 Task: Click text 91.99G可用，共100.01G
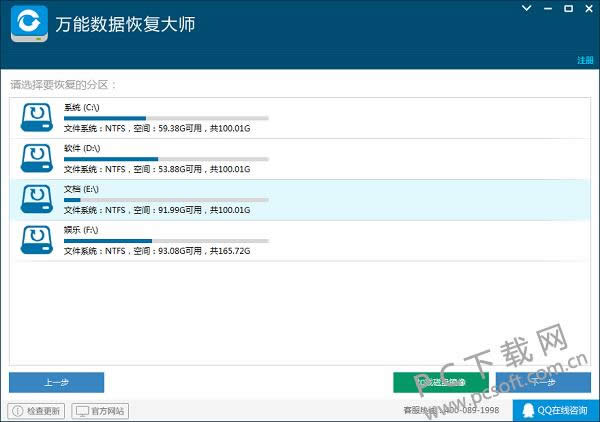click(x=204, y=210)
